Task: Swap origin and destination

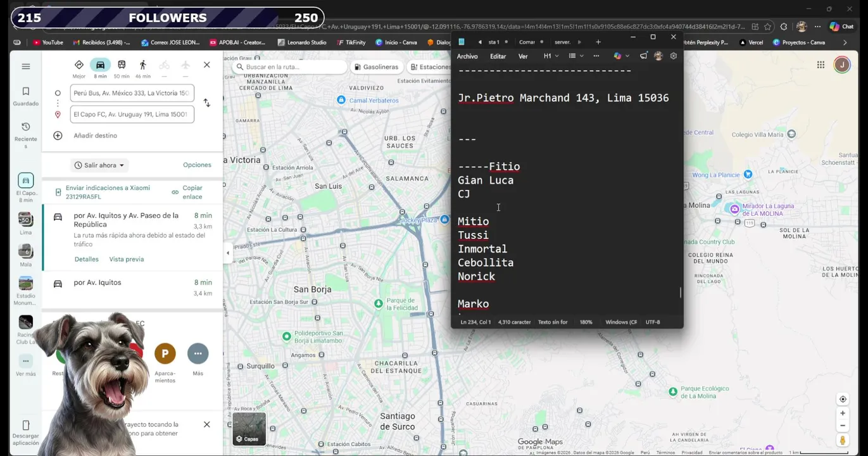Action: click(206, 103)
